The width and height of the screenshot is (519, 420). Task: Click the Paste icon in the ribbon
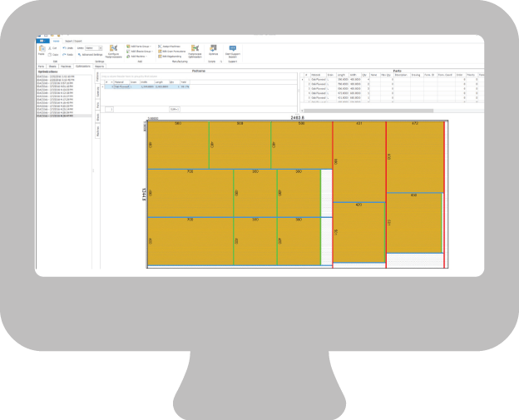41,50
